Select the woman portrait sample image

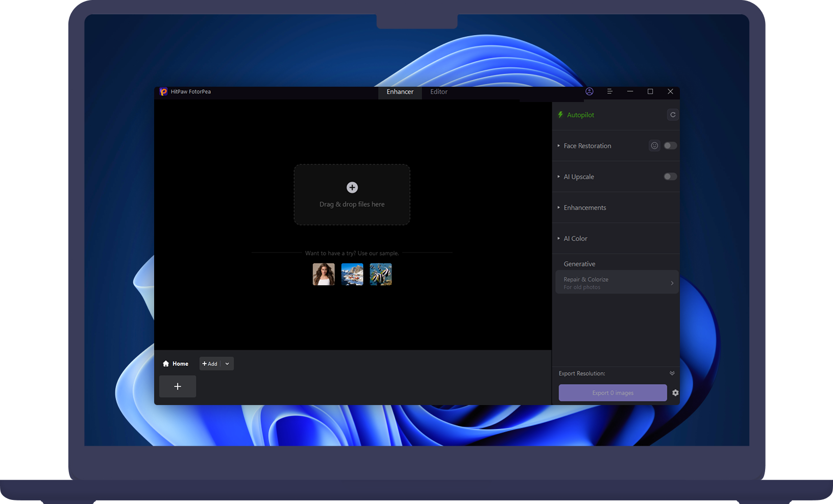point(324,274)
